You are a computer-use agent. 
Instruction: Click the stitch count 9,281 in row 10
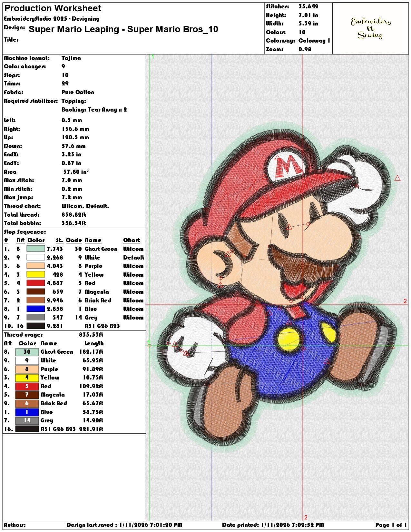click(x=55, y=326)
